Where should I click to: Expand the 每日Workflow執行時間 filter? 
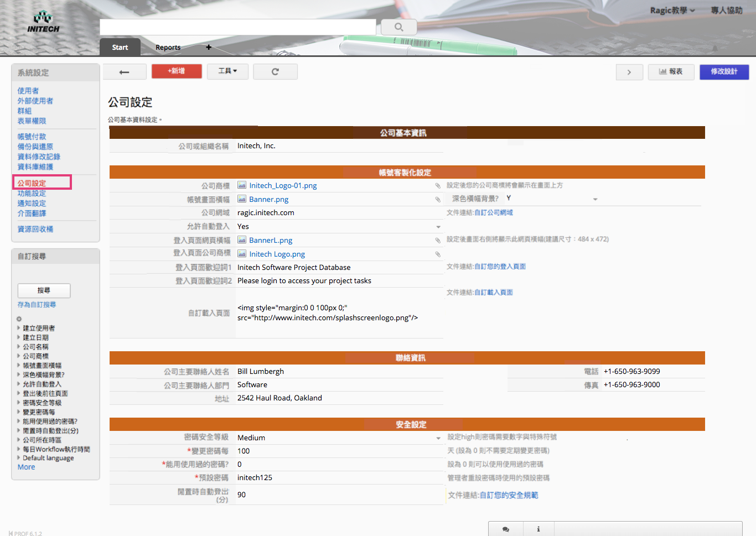53,449
